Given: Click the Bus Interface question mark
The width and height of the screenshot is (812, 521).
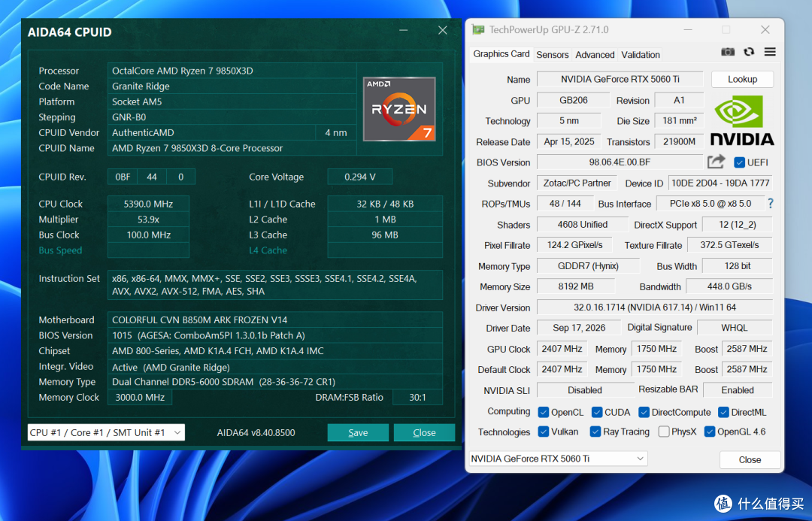Looking at the screenshot, I should click(x=771, y=204).
